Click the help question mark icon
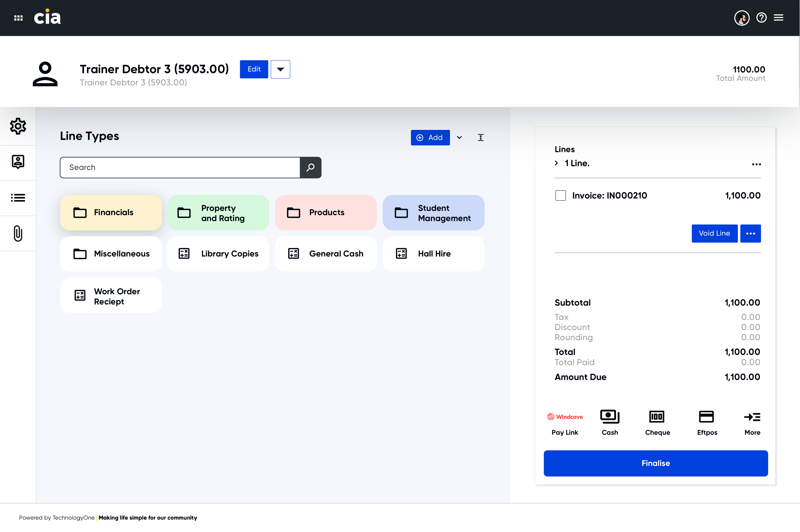800x532 pixels. pyautogui.click(x=761, y=18)
